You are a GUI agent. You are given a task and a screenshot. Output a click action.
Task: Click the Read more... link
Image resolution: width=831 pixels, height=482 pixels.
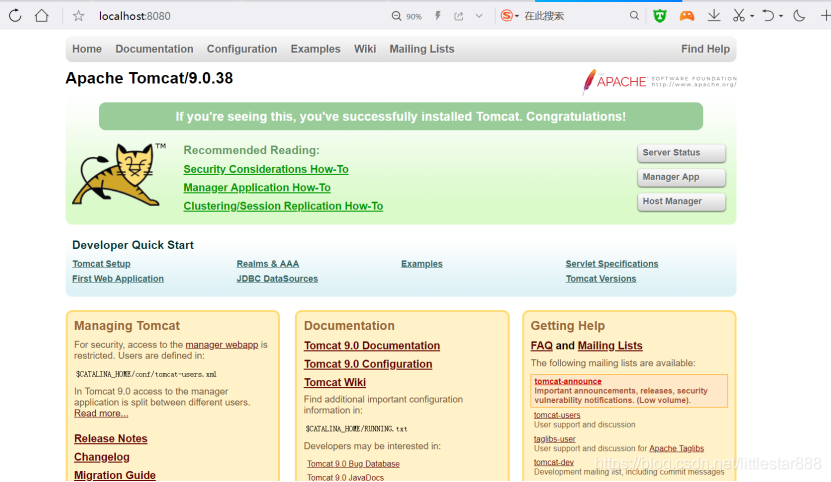tap(101, 413)
